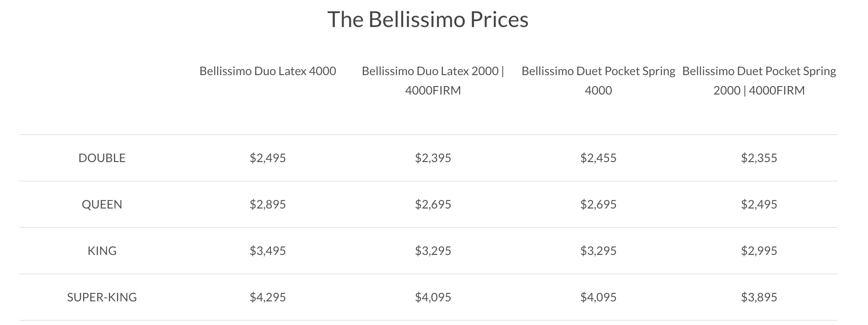Click the $2,395 Double price

click(433, 158)
